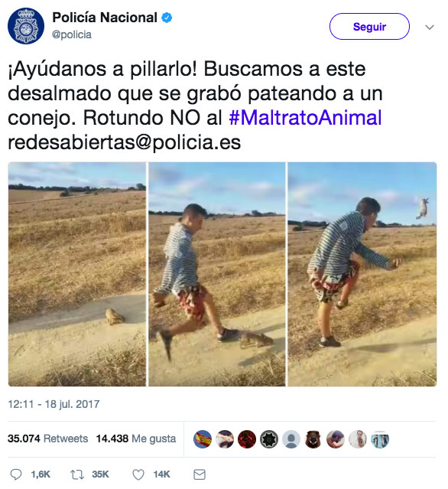View the 35.074 Retweets list
This screenshot has height=489, width=448.
(x=47, y=438)
